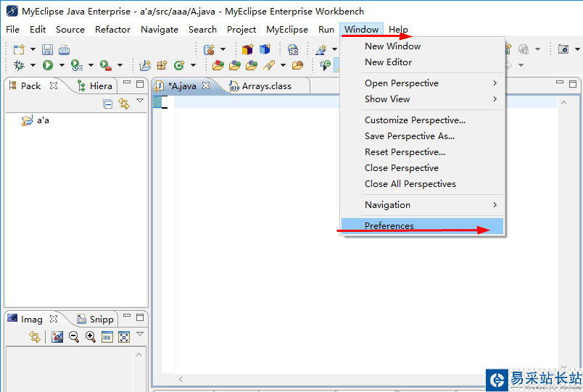Choose New Editor menu entry
Viewport: 583px width, 392px height.
click(422, 62)
